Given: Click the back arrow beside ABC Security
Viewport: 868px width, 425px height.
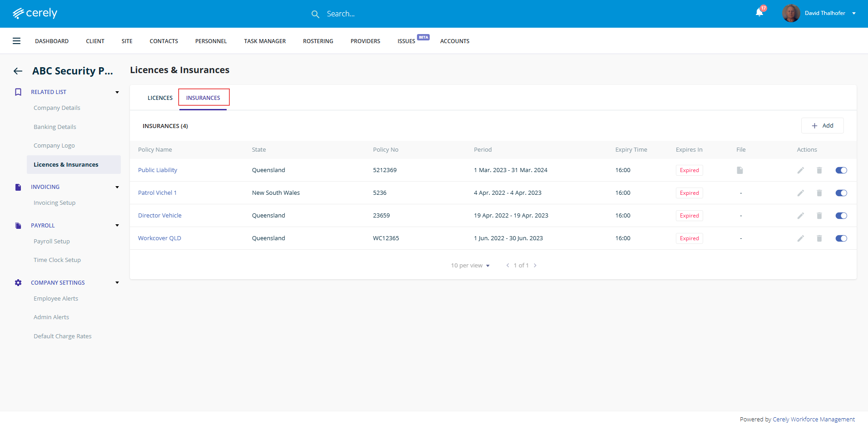Looking at the screenshot, I should (x=18, y=71).
